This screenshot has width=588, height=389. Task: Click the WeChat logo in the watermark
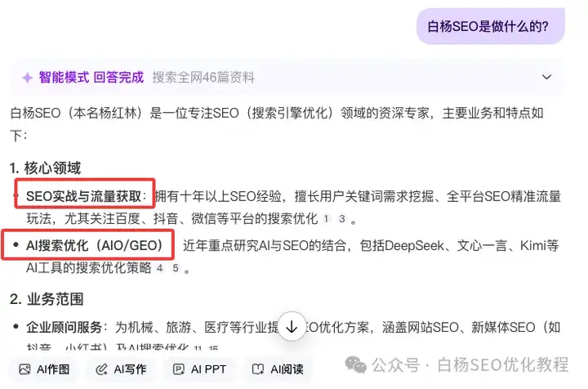pos(355,364)
